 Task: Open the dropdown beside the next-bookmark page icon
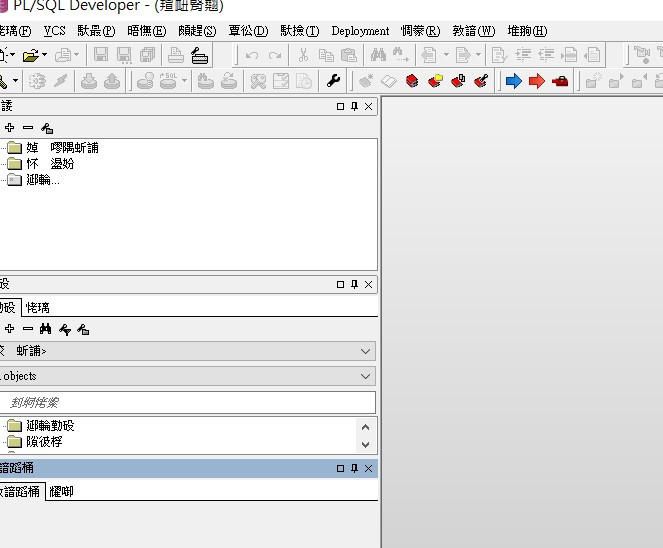point(478,54)
